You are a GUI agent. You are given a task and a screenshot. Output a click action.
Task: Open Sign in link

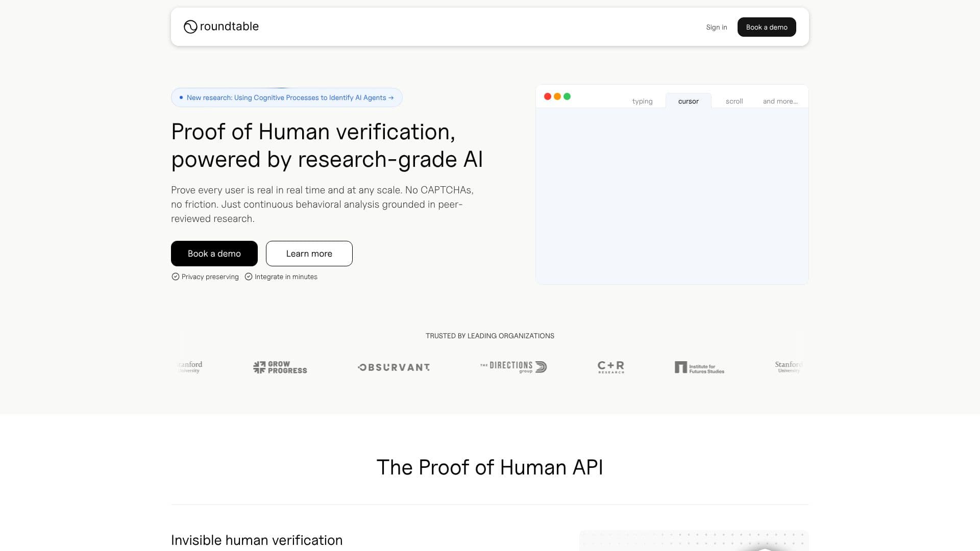coord(717,28)
